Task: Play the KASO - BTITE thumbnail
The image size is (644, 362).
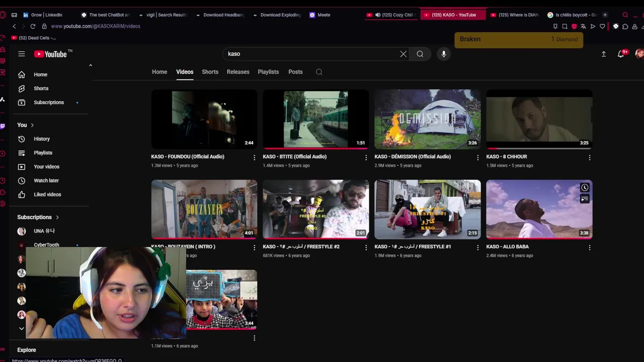Action: coord(316,119)
